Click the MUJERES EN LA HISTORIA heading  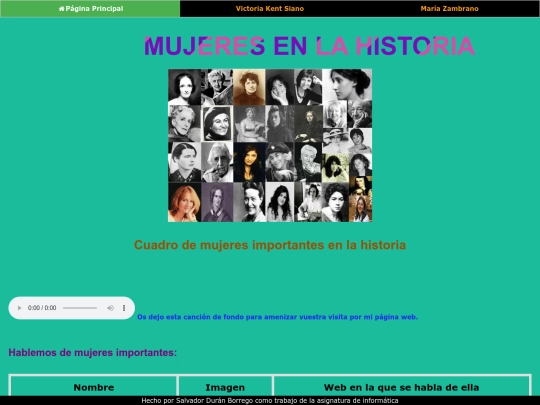[310, 46]
